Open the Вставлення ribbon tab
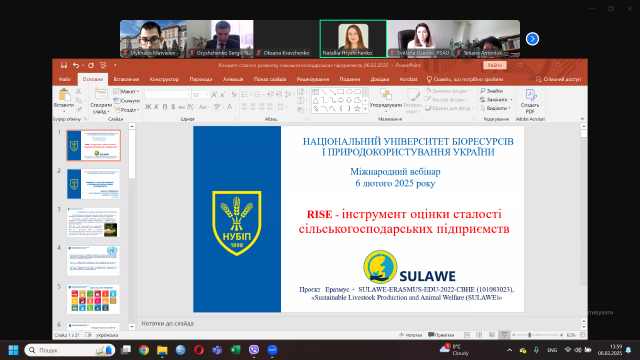640x360 pixels. [126, 79]
